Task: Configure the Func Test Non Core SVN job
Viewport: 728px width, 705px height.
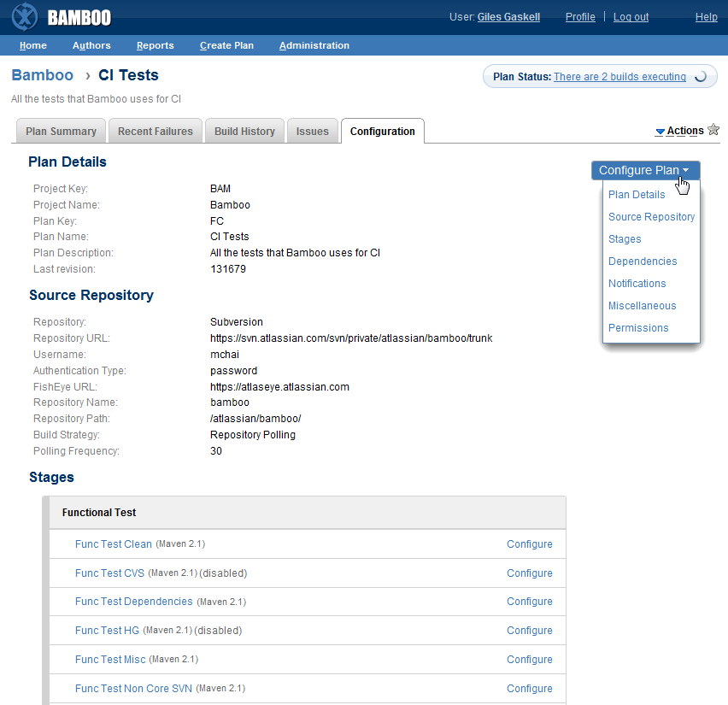Action: 529,688
